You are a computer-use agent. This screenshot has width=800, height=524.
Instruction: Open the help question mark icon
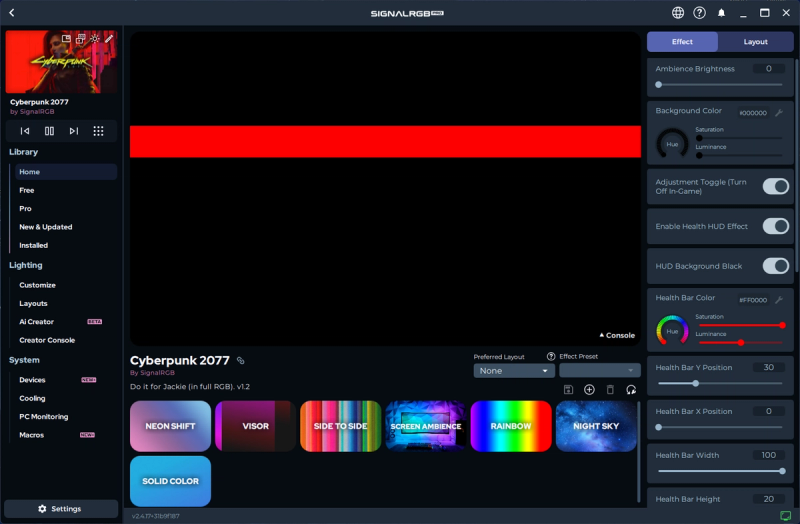[x=699, y=13]
